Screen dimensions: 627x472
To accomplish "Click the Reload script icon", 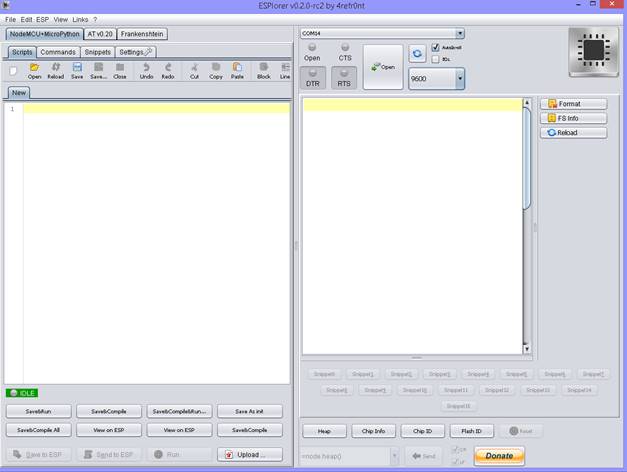I will click(55, 68).
